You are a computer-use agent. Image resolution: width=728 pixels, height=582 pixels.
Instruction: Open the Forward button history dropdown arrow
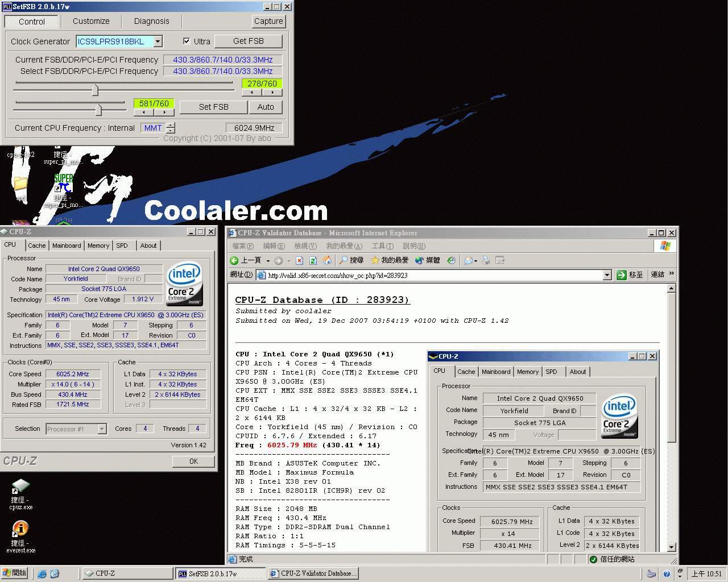click(x=289, y=261)
